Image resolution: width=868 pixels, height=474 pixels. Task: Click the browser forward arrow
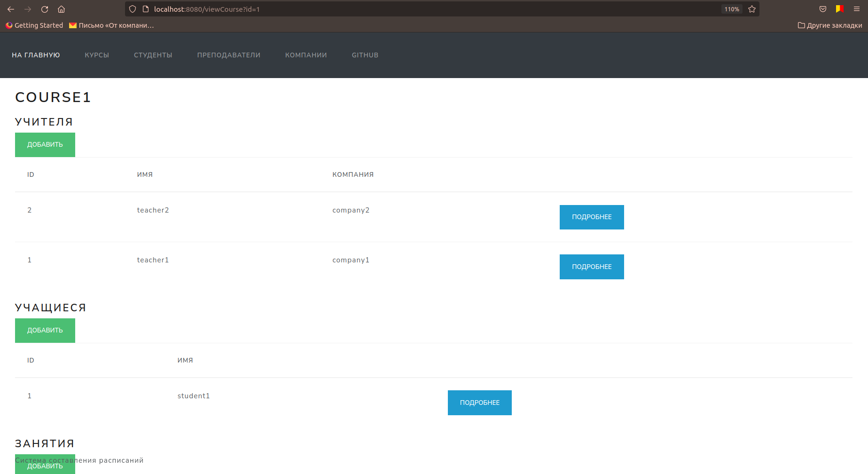coord(27,9)
